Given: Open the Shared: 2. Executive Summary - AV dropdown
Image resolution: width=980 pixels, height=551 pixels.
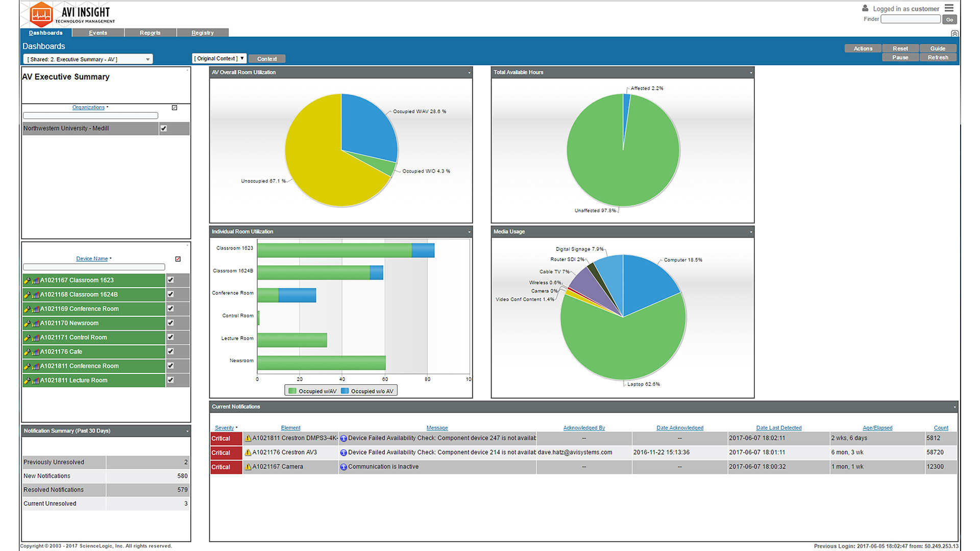Looking at the screenshot, I should click(x=88, y=59).
